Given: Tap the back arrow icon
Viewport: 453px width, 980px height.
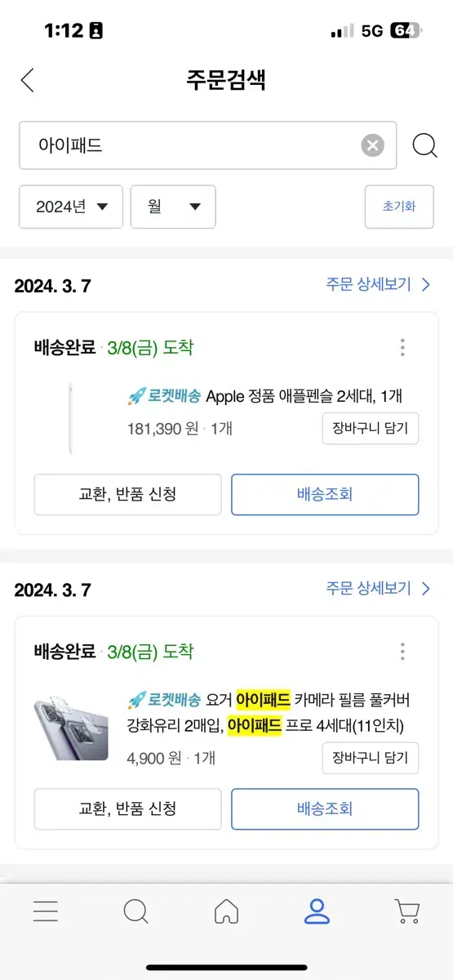Looking at the screenshot, I should (x=28, y=80).
